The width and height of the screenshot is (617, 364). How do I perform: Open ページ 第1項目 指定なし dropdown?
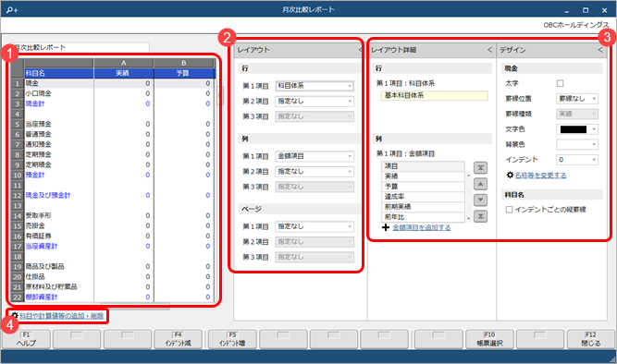[315, 226]
